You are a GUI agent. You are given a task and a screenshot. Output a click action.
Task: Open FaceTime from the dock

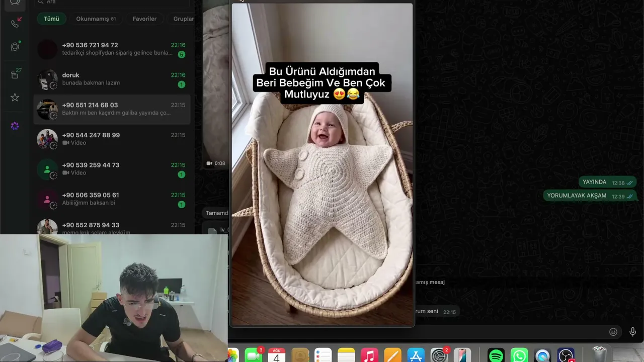(x=254, y=355)
